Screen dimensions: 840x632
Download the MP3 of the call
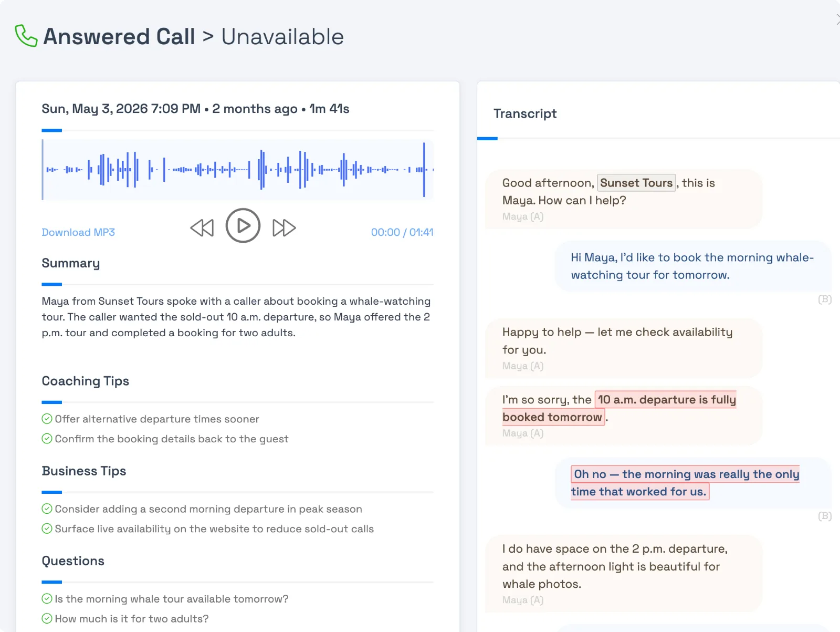78,232
